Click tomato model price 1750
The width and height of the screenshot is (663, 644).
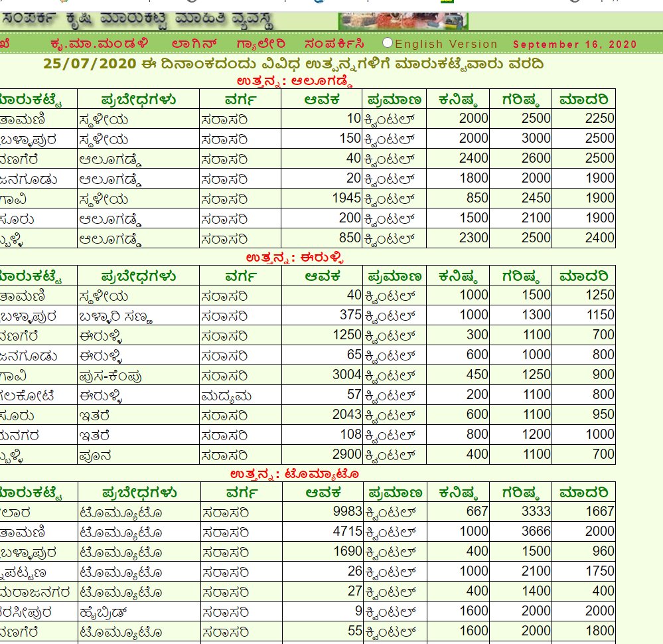click(599, 571)
